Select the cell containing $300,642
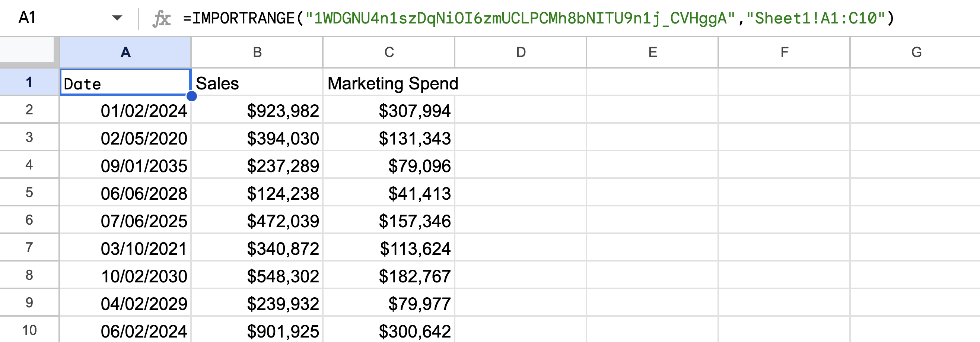980x342 pixels. click(x=388, y=330)
